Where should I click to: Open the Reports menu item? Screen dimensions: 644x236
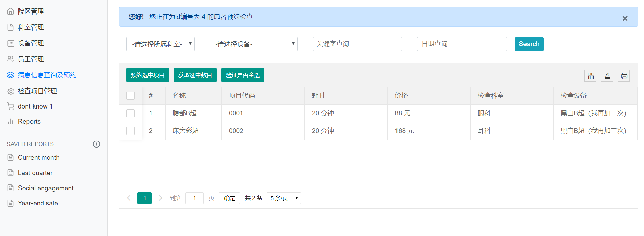click(29, 121)
